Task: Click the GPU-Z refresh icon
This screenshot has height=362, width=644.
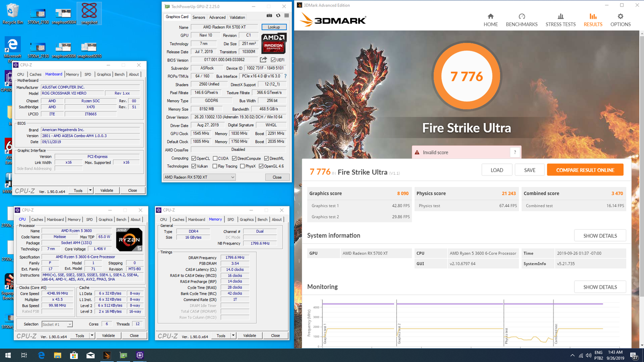Action: pos(278,16)
